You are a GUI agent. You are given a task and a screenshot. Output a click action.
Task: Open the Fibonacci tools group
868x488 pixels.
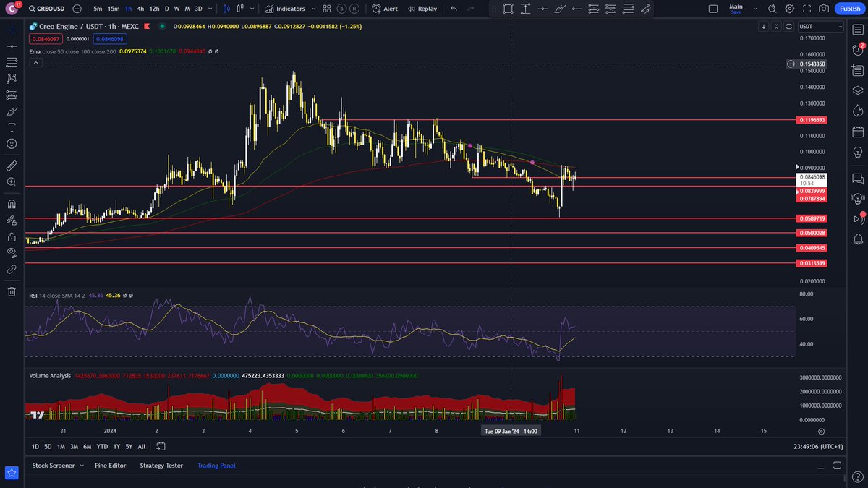[12, 63]
